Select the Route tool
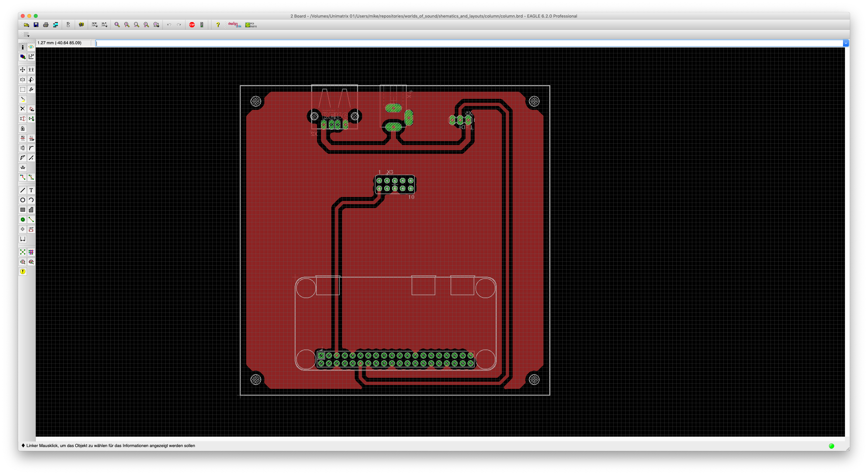 point(22,177)
